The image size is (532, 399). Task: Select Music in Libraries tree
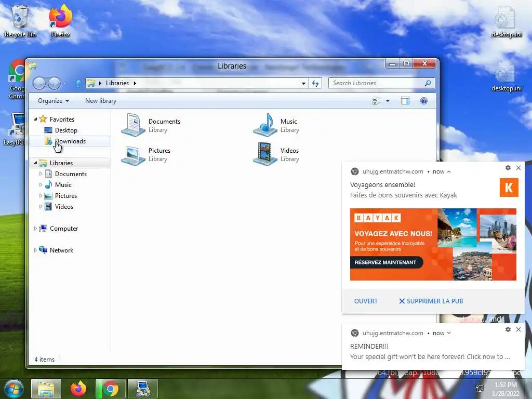[63, 184]
